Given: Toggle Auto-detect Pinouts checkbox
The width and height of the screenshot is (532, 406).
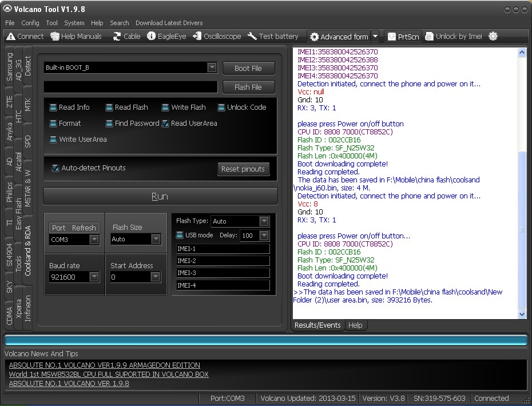Looking at the screenshot, I should 55,168.
